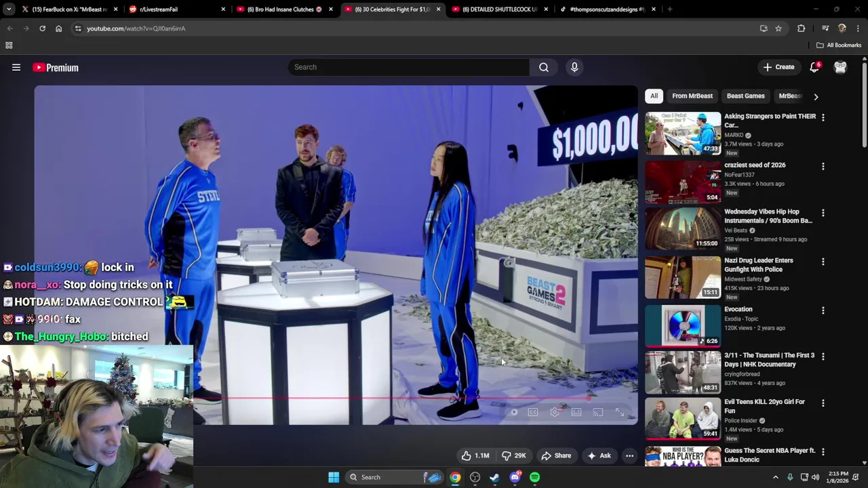Dislike the video with thumbs down
The image size is (868, 488).
click(513, 455)
